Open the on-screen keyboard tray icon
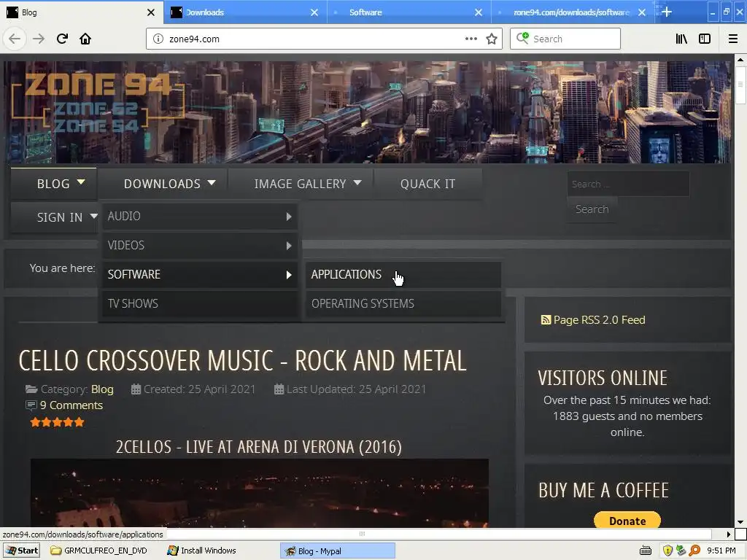This screenshot has height=560, width=747. (x=646, y=551)
